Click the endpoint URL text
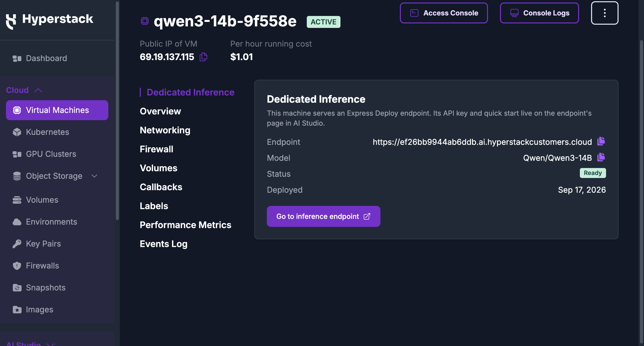This screenshot has width=644, height=346. 482,142
